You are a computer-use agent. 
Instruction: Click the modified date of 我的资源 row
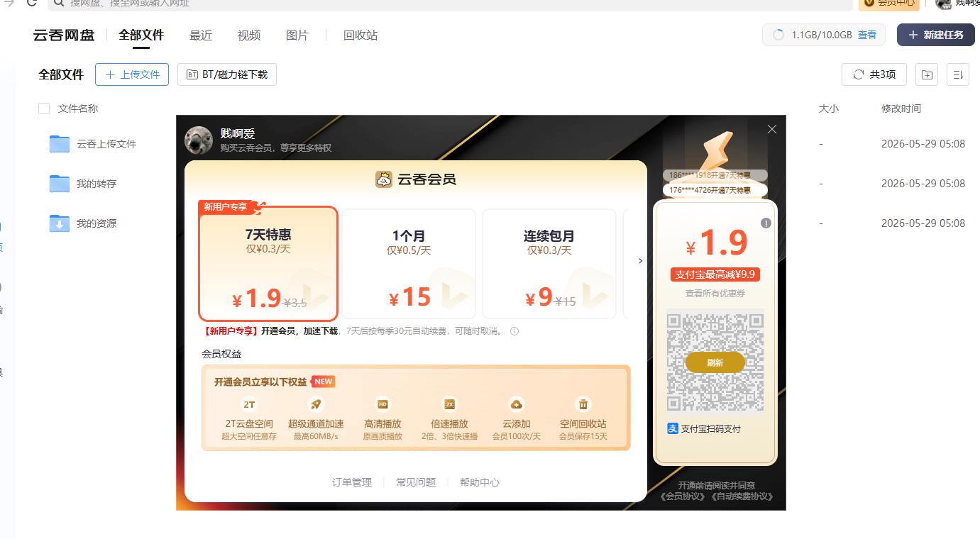coord(923,223)
